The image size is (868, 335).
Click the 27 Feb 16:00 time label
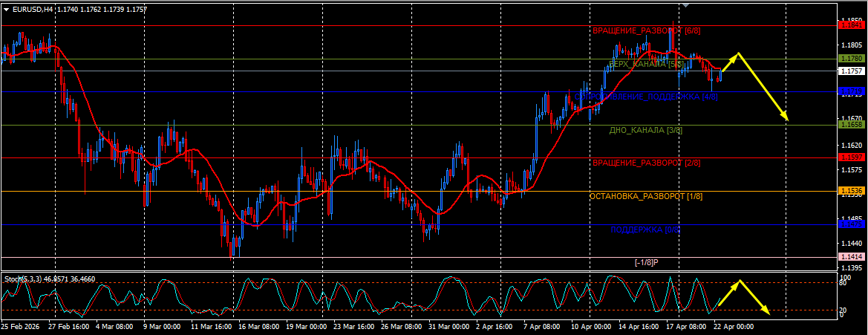(x=68, y=327)
